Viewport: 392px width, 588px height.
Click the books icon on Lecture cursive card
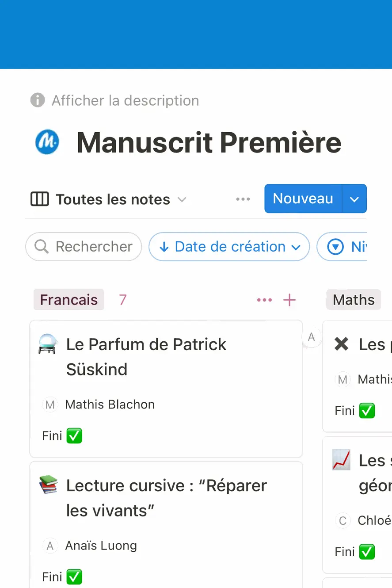click(x=48, y=485)
